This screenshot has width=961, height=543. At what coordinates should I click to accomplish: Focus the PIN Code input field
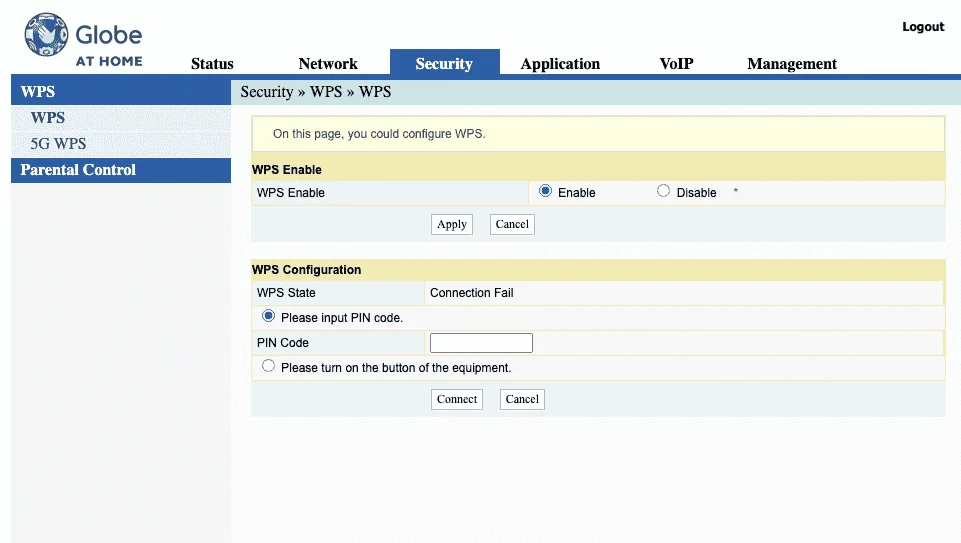(481, 343)
